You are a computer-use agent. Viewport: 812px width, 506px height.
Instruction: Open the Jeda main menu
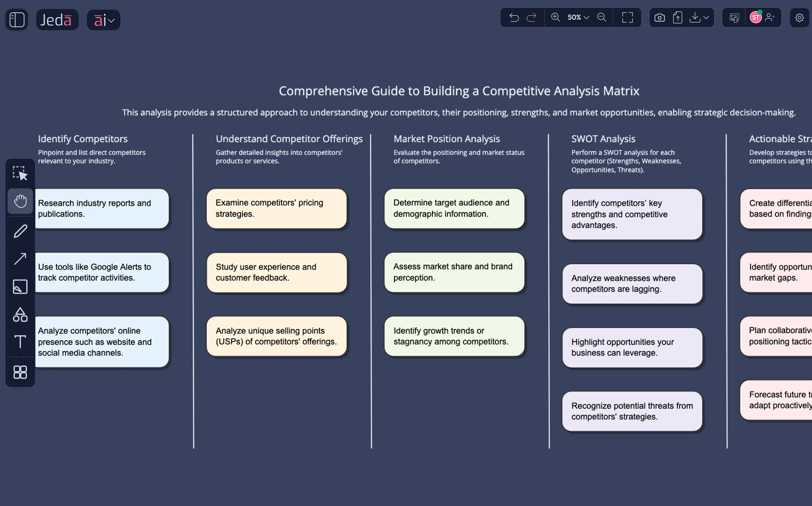pyautogui.click(x=57, y=19)
